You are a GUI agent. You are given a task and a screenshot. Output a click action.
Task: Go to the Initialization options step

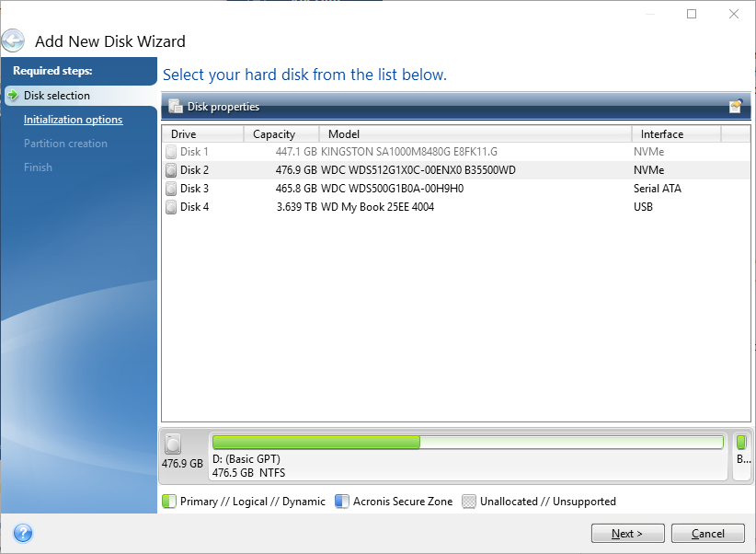click(x=73, y=120)
